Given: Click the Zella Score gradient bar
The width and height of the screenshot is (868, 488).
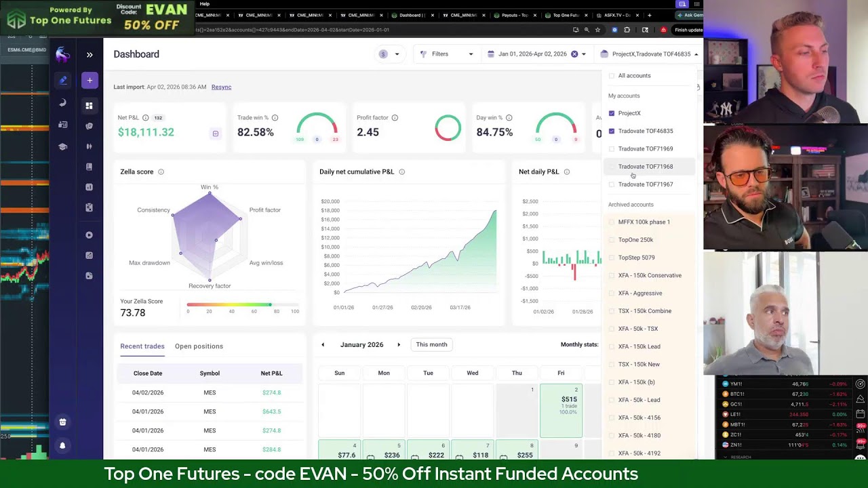Looking at the screenshot, I should pyautogui.click(x=243, y=305).
